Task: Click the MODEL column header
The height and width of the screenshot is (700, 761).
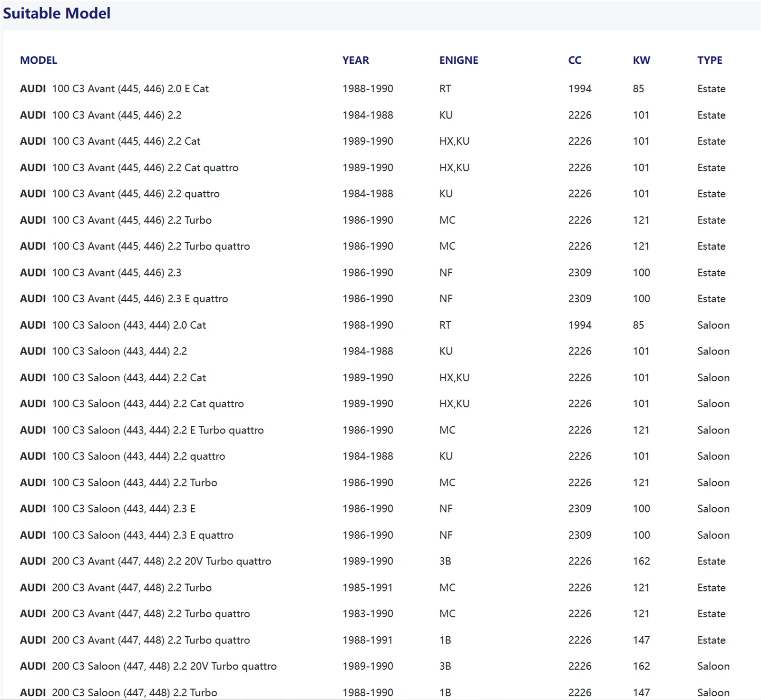Action: (x=39, y=60)
